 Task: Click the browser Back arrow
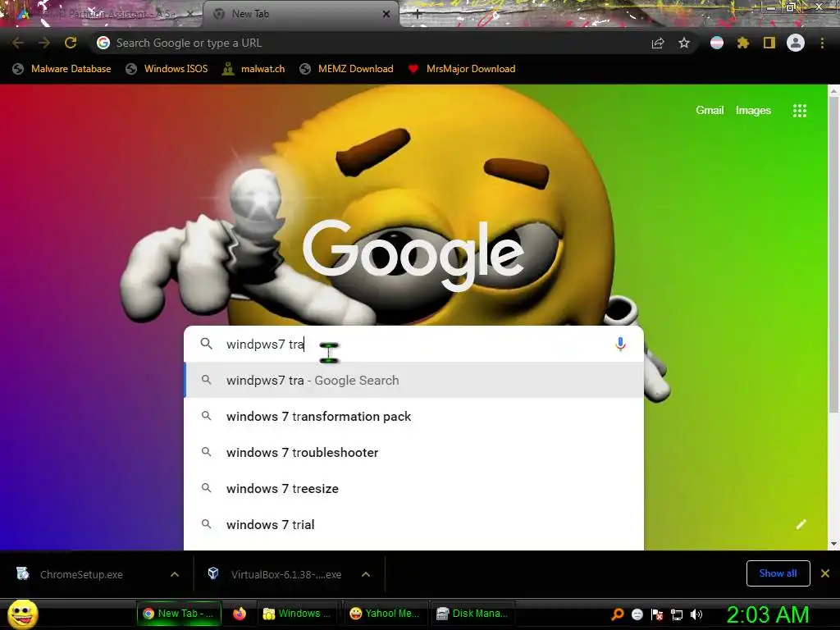click(18, 43)
